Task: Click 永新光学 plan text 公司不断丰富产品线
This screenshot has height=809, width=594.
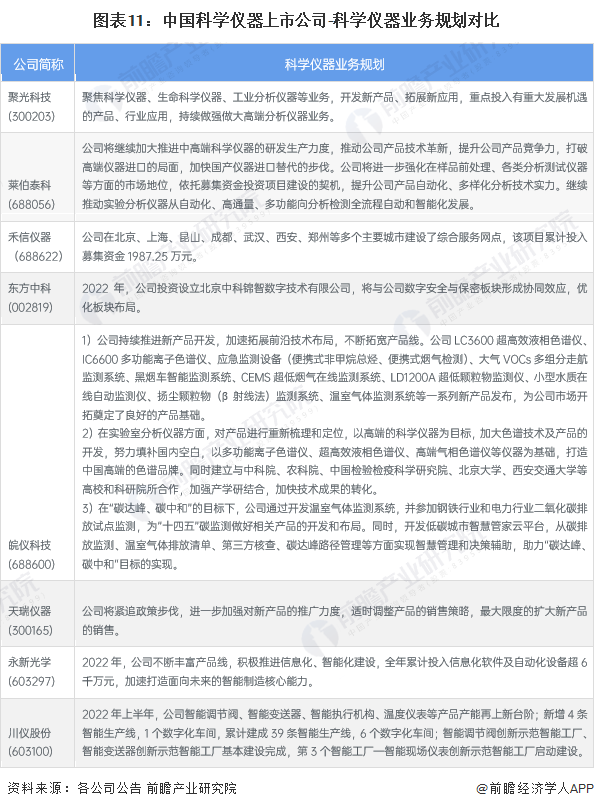Action: click(x=334, y=672)
